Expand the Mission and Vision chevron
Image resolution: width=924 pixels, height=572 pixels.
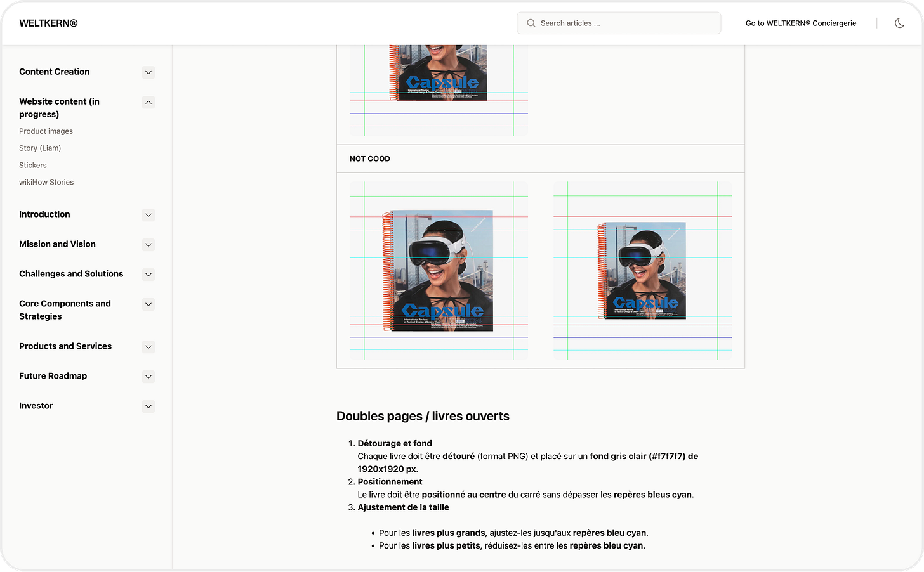(x=148, y=245)
